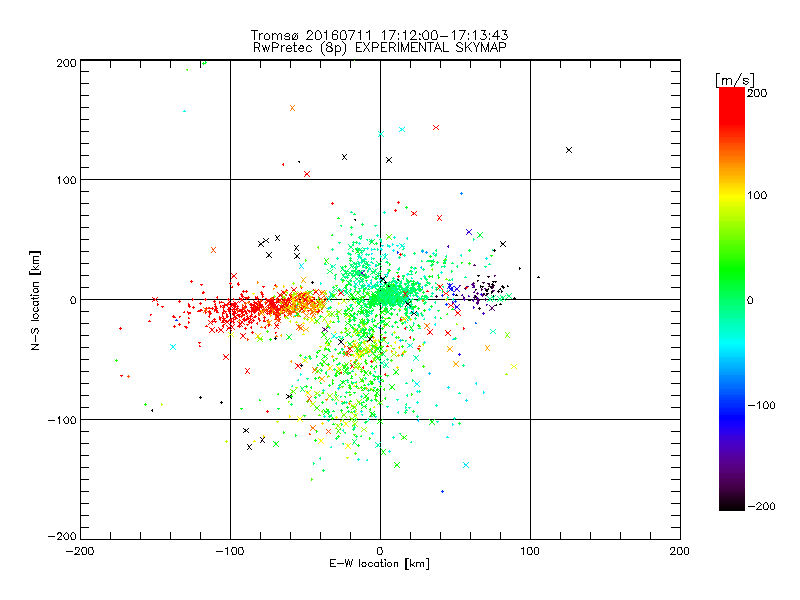The height and width of the screenshot is (600, 800).
Task: Click the cyan X marker at bottom right of cluster
Action: tap(466, 465)
